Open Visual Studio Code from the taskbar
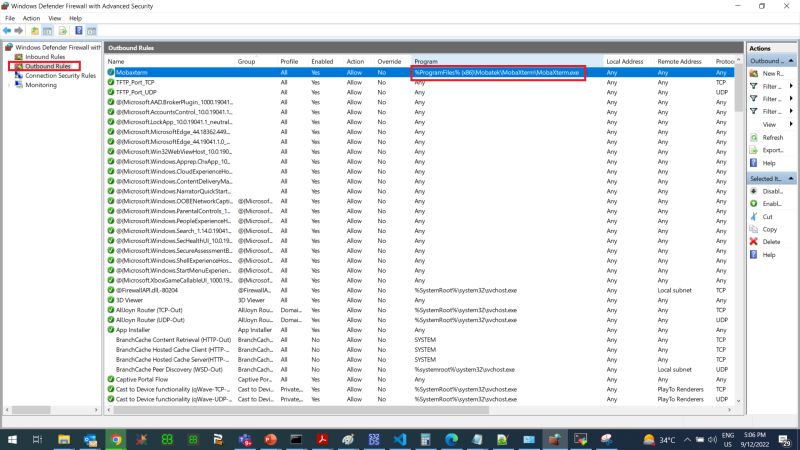This screenshot has width=800, height=450. pos(400,439)
